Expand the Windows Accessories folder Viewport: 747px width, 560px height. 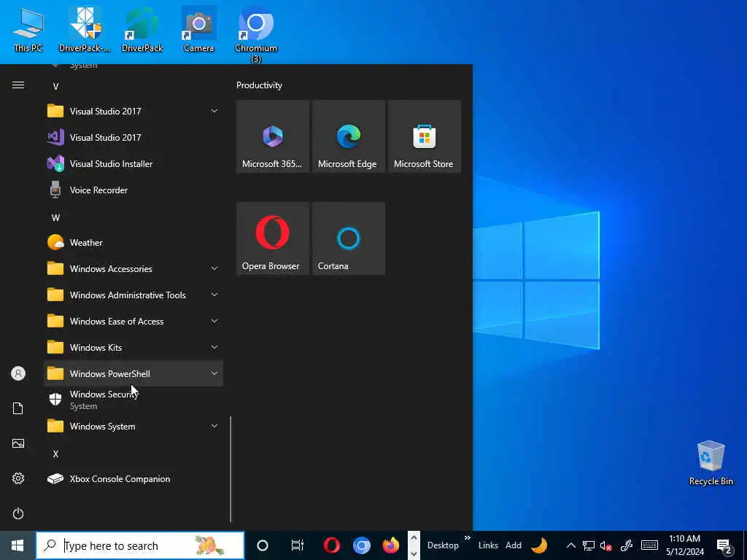point(133,268)
